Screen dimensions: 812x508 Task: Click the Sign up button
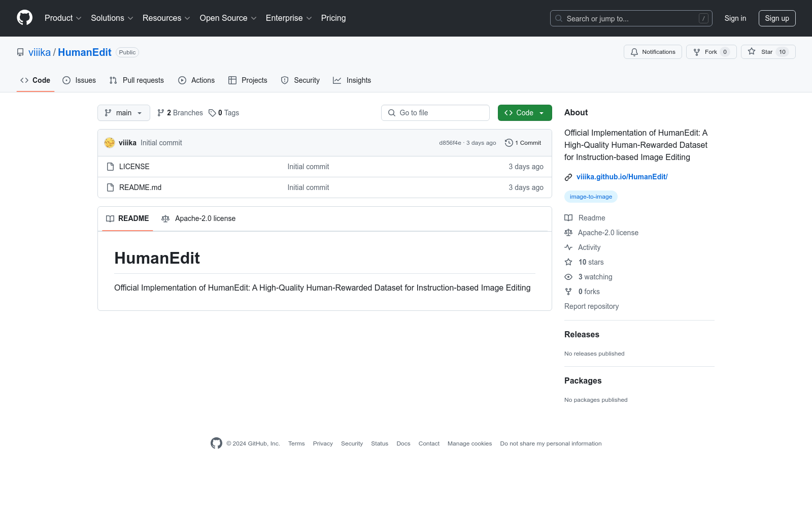pos(777,18)
